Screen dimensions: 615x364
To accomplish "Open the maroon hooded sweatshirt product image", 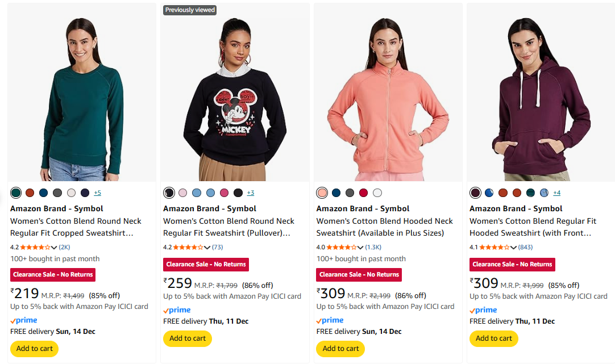I will pos(540,93).
